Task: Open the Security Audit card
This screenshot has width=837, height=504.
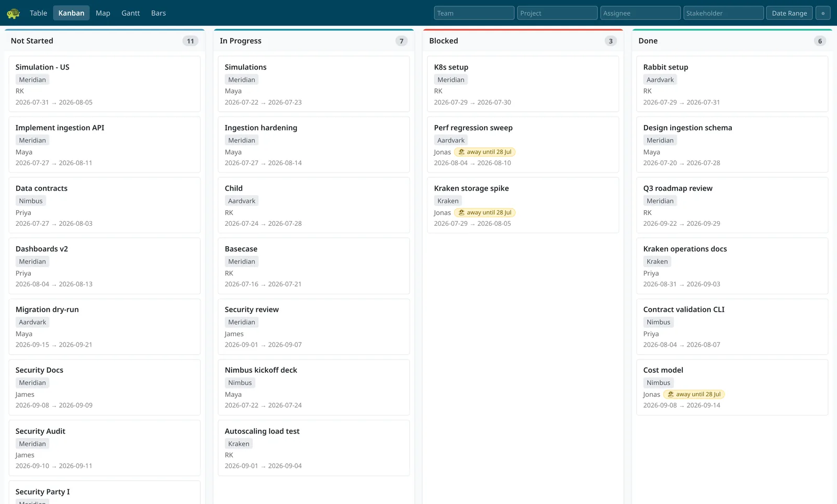Action: click(105, 448)
